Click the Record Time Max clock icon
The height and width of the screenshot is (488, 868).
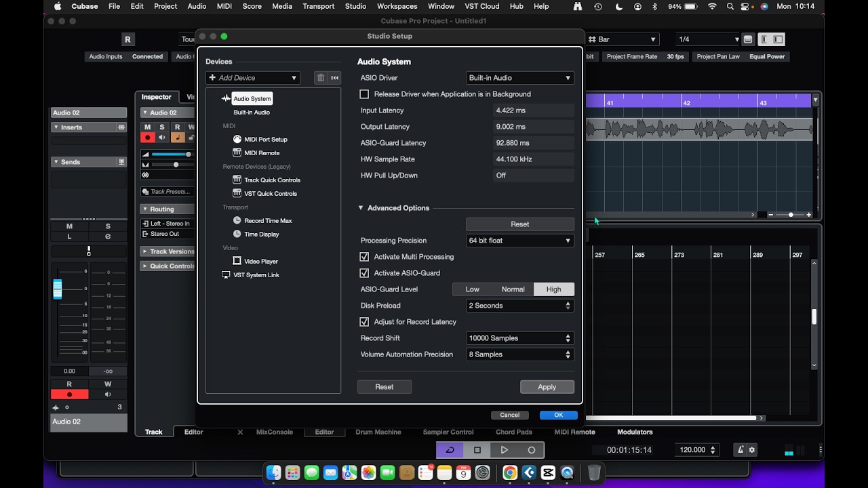click(237, 220)
